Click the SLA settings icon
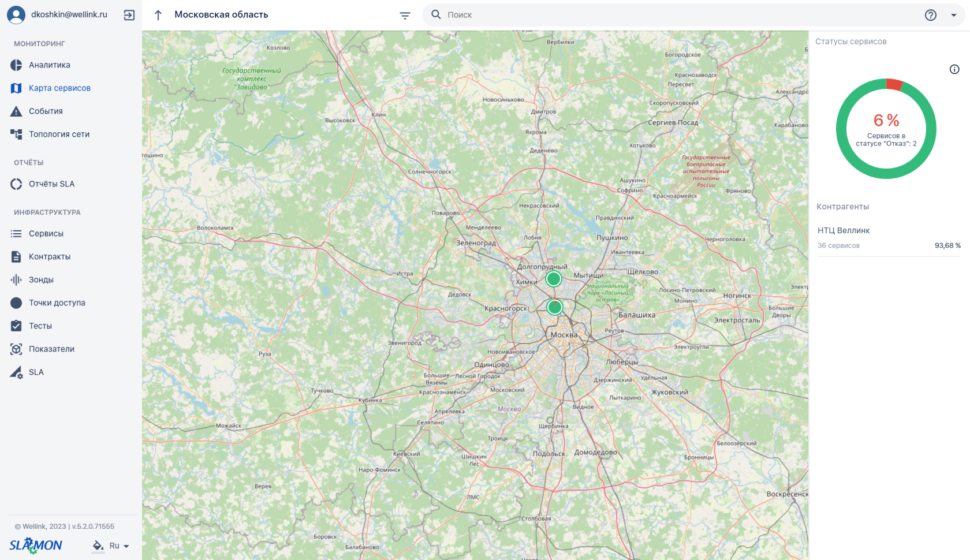970x560 pixels. (16, 372)
